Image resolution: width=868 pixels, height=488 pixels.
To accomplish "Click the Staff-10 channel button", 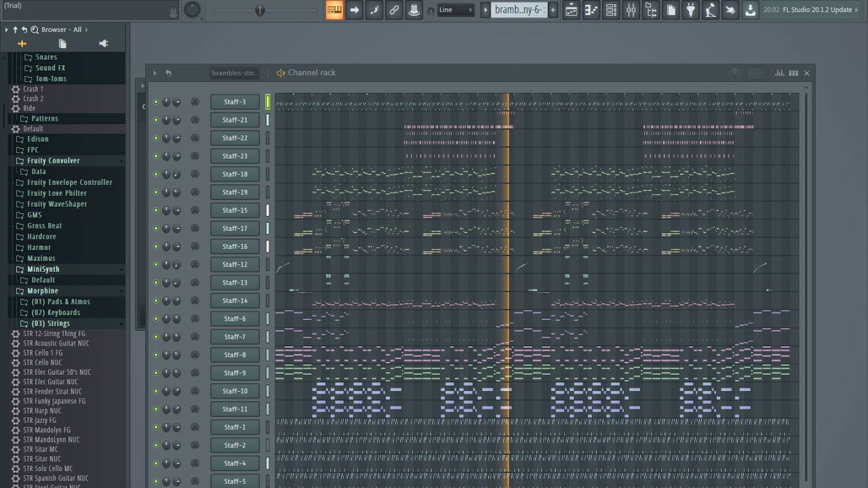I will coord(235,390).
